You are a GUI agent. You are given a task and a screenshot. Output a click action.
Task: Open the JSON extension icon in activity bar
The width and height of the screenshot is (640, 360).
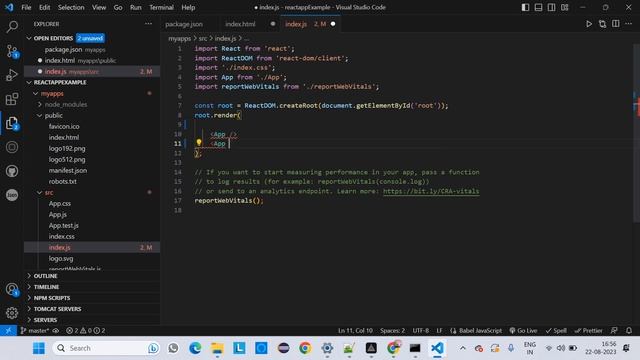click(12, 195)
